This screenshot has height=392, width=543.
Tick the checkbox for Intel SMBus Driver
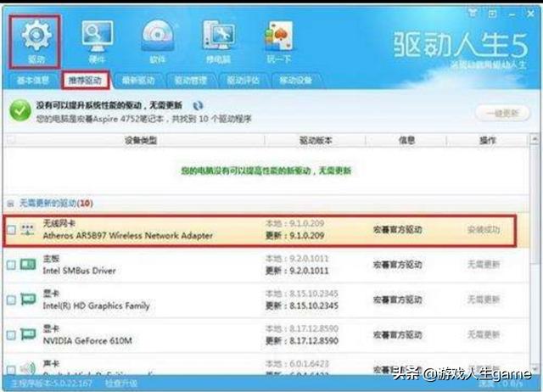click(11, 265)
